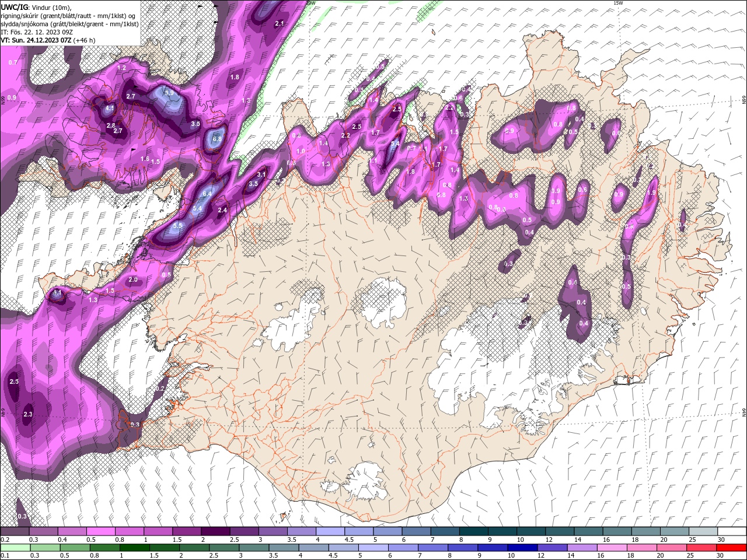Pick the navy blue swatch between 10 and 12
The width and height of the screenshot is (747, 560).
click(x=522, y=548)
